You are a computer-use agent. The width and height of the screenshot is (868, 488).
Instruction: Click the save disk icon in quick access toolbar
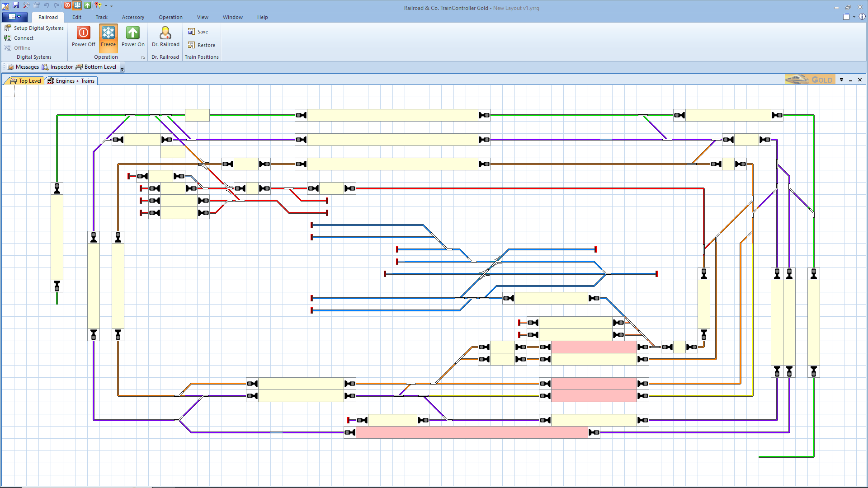click(x=16, y=5)
